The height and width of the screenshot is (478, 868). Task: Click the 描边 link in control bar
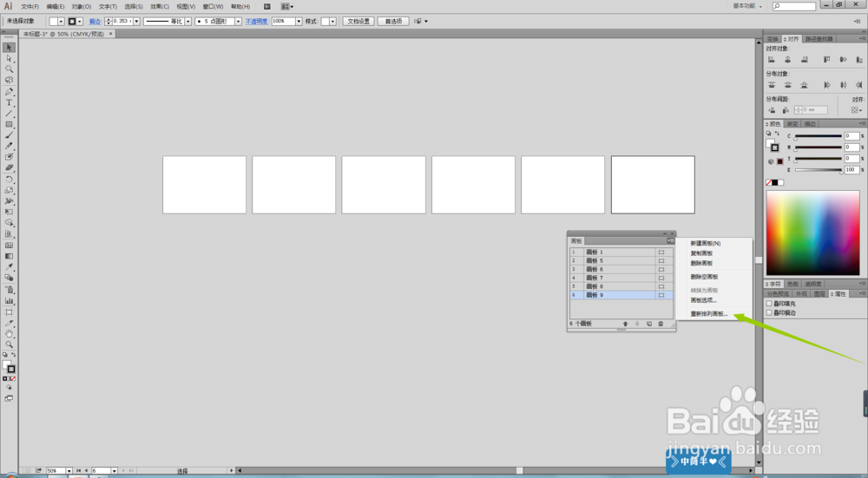click(95, 22)
